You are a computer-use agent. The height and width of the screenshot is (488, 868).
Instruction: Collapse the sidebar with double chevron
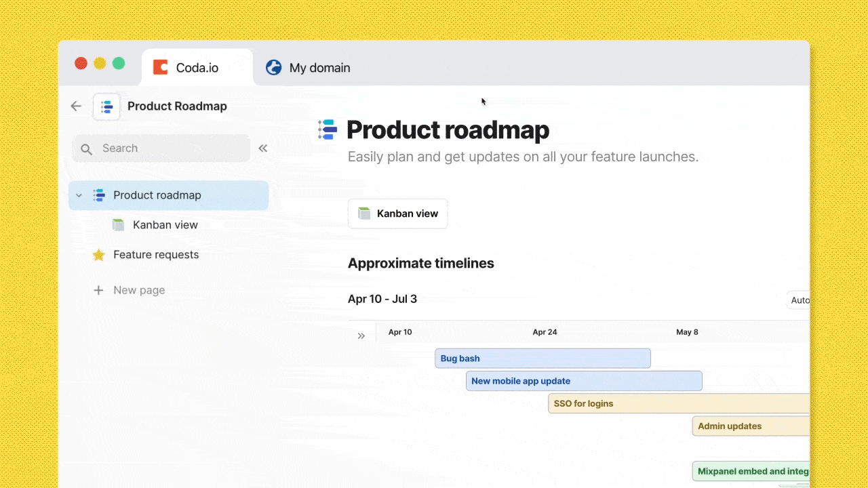262,148
